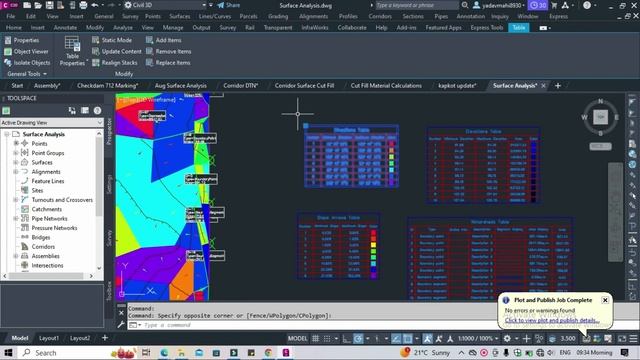Expand the Points tree node
This screenshot has width=640, height=360.
16,143
